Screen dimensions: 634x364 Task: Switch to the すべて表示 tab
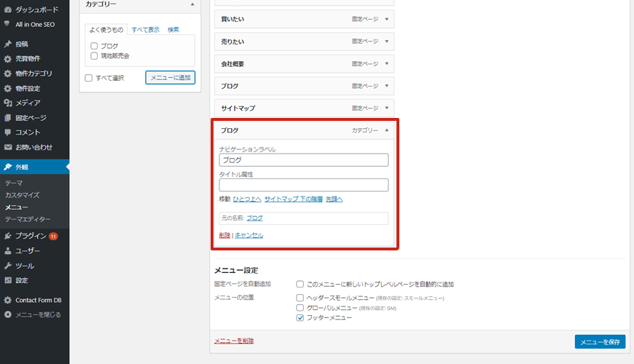[145, 30]
